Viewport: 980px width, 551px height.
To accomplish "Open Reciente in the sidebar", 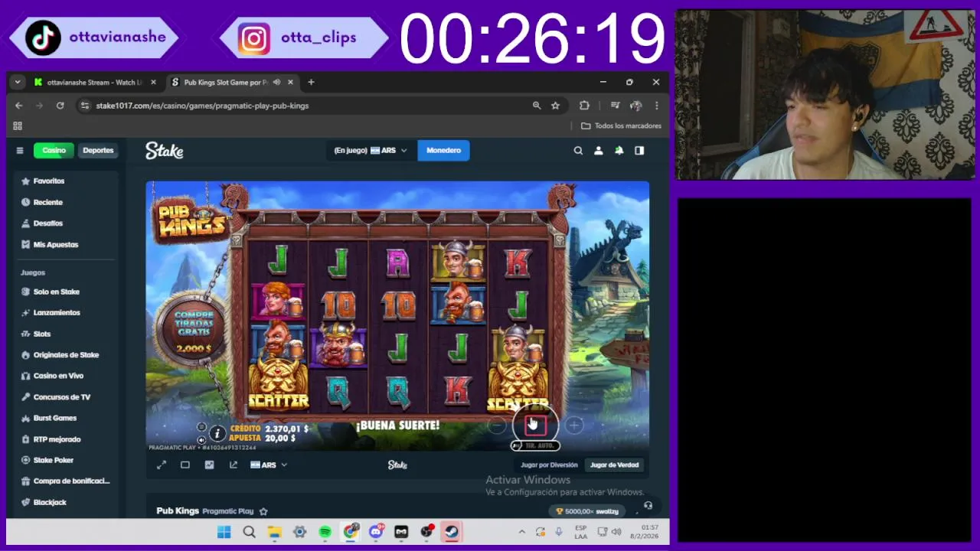I will point(66,202).
